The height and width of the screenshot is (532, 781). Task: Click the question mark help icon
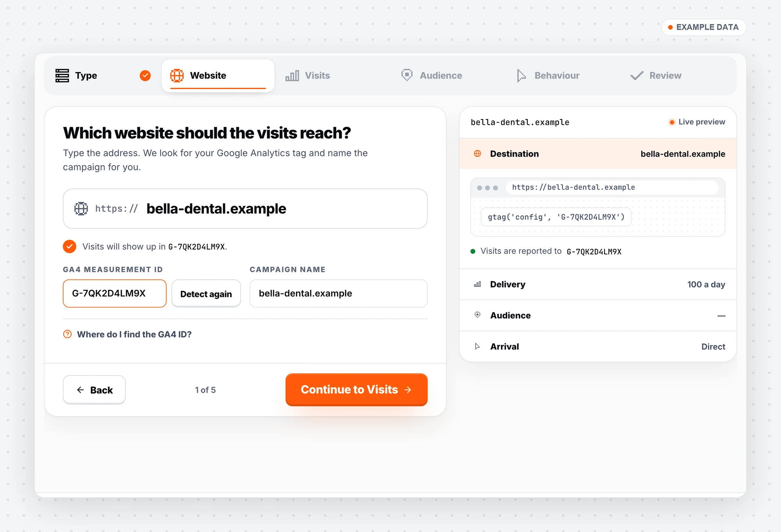click(68, 334)
